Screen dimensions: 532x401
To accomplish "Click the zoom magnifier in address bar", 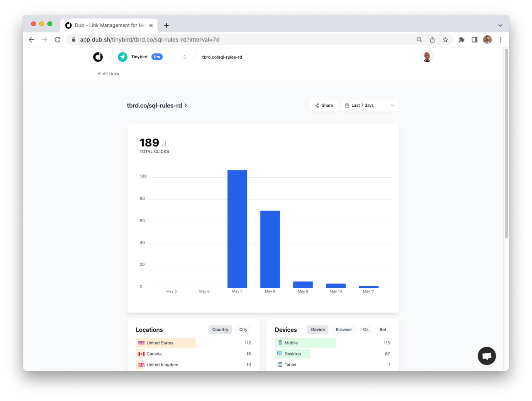I will [x=419, y=40].
